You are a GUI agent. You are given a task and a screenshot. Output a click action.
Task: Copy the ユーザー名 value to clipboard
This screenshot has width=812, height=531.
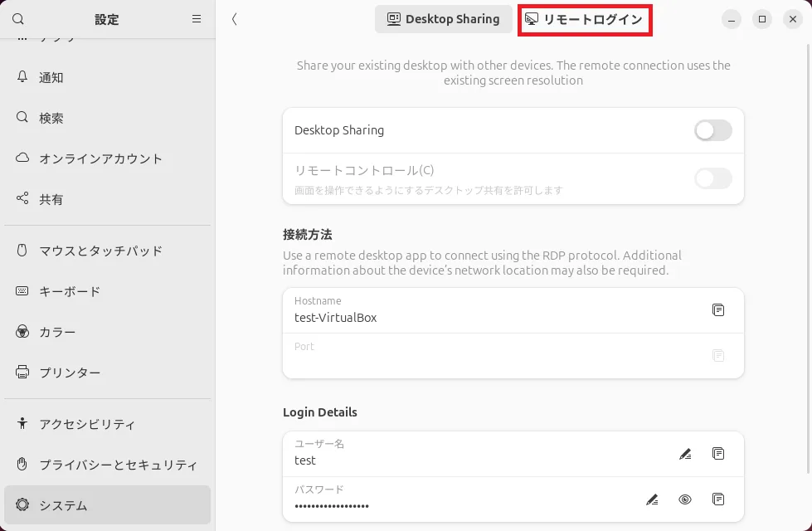(718, 454)
